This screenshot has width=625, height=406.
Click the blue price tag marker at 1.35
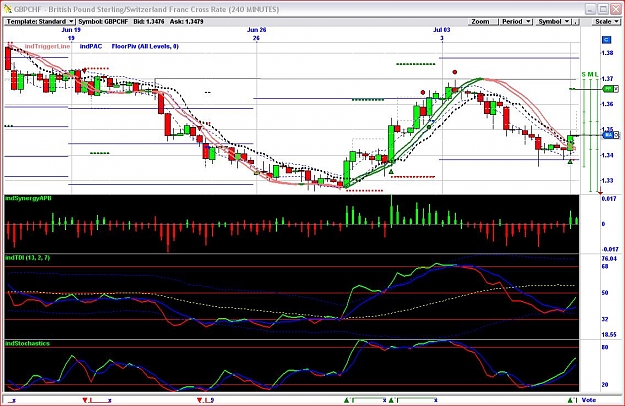click(607, 135)
